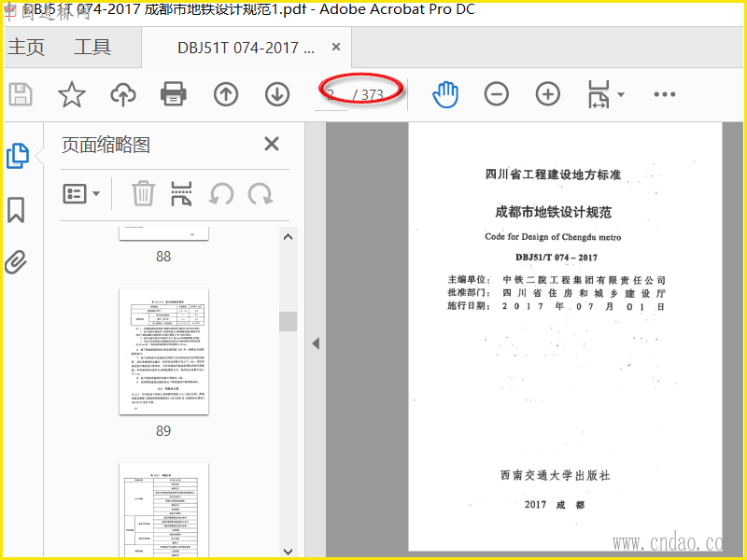Click the page label 89
Screen dimensions: 747x560
tap(163, 431)
